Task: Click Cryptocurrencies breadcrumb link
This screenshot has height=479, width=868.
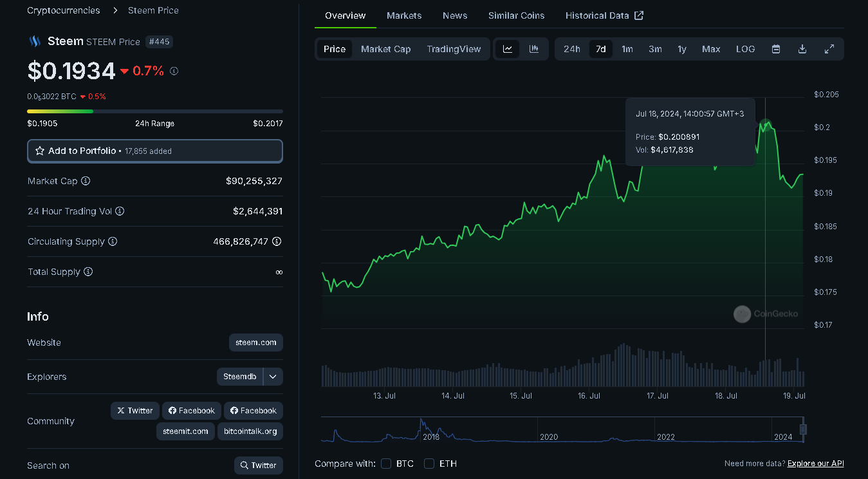Action: 64,10
